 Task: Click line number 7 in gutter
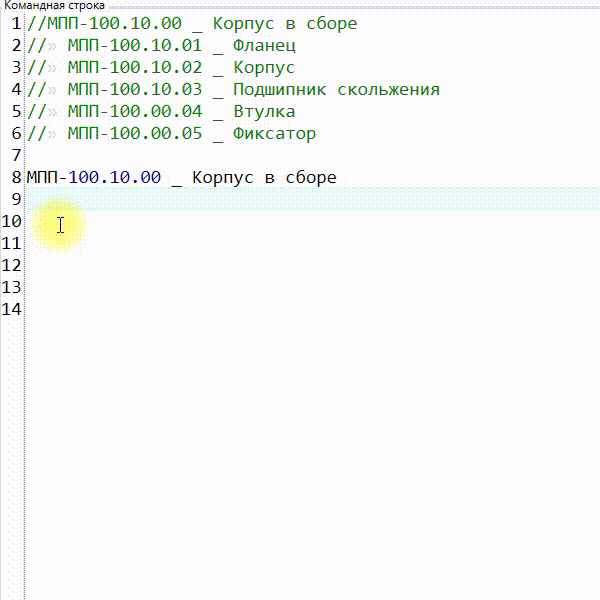[x=16, y=155]
